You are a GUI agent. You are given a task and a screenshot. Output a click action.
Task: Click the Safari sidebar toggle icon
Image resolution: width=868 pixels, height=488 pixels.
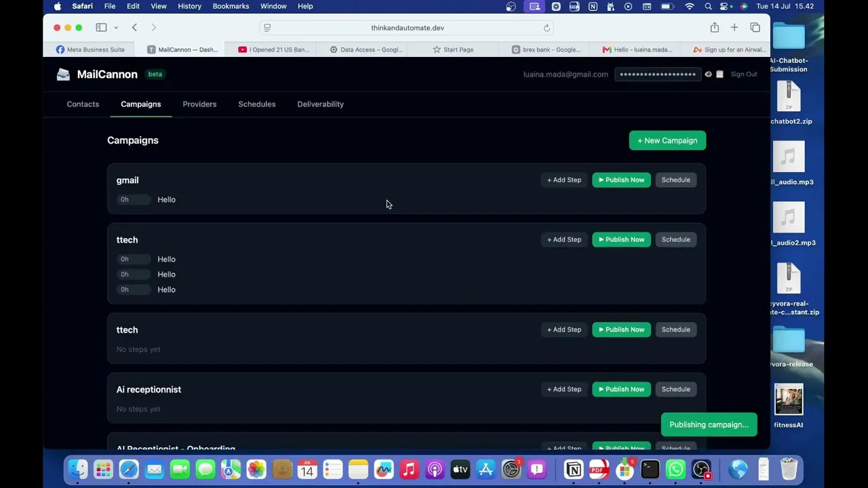click(x=101, y=28)
